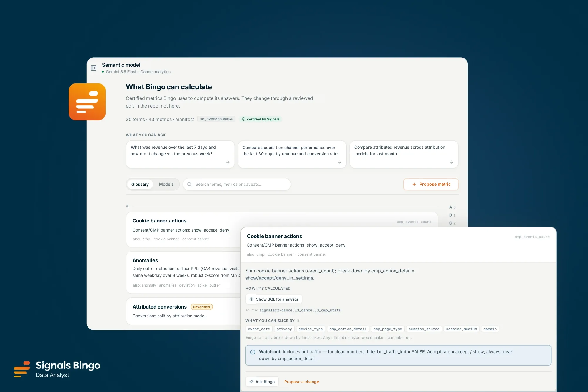Viewport: 588px width, 392px height.
Task: Click the Propose metric button
Action: 431,184
